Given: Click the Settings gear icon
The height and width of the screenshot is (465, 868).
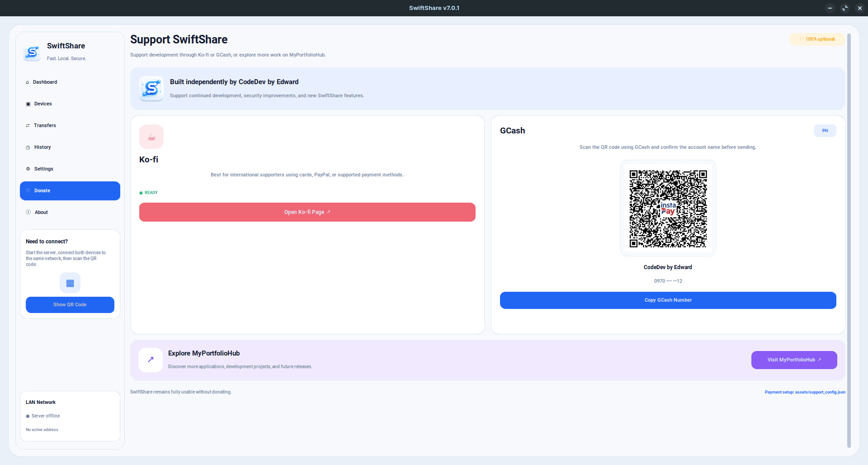Looking at the screenshot, I should tap(28, 169).
